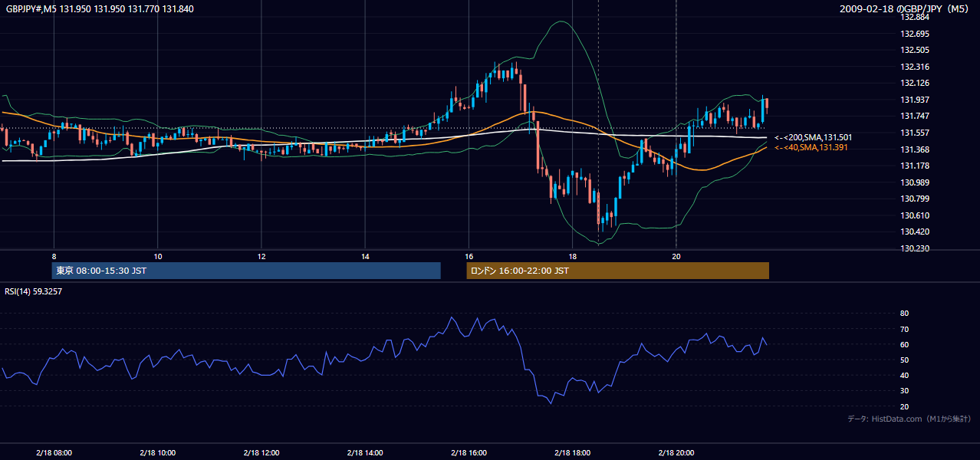
Task: Click the 2/18 12:00 bottom time label
Action: [261, 452]
